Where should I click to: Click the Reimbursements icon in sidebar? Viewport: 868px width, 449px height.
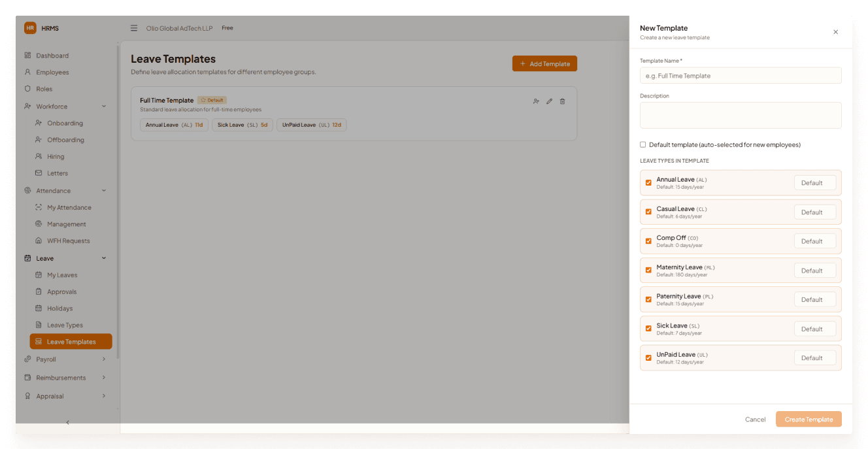point(27,378)
